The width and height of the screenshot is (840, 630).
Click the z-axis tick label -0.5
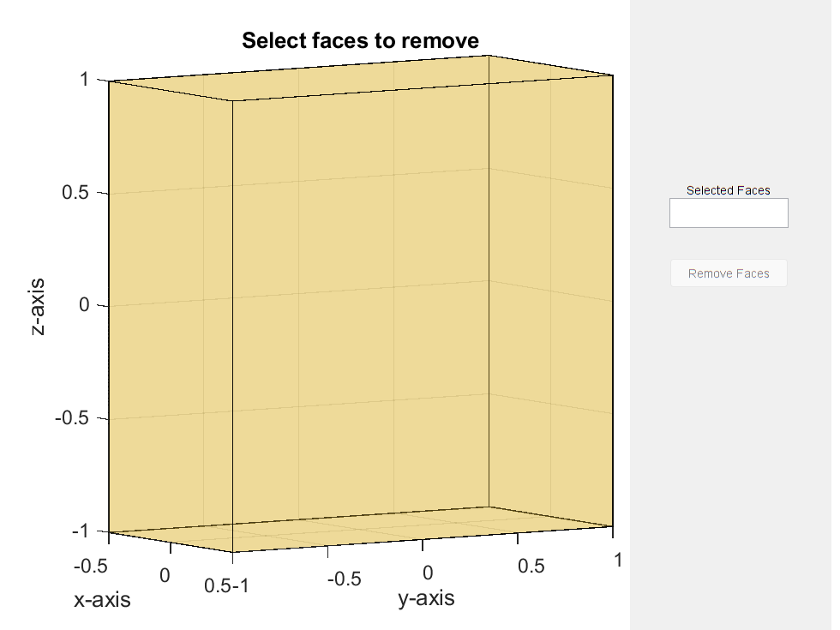72,418
